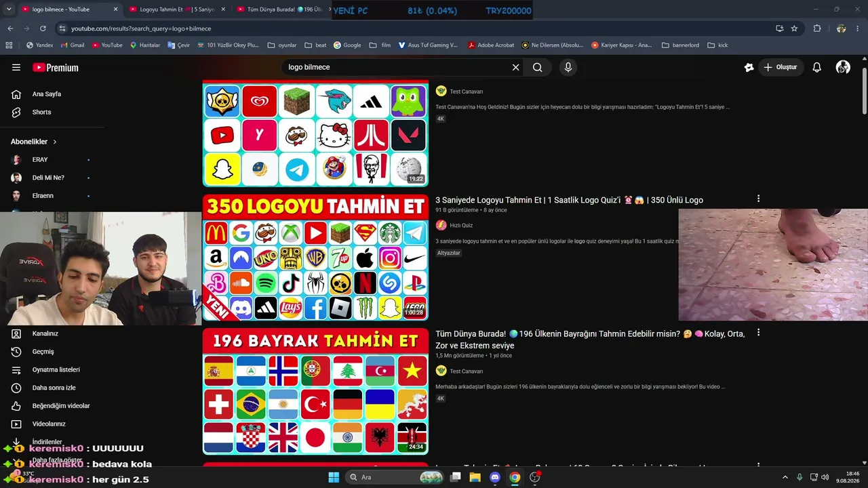This screenshot has height=488, width=868.
Task: Open the Gmail bookmark
Action: pyautogui.click(x=73, y=45)
